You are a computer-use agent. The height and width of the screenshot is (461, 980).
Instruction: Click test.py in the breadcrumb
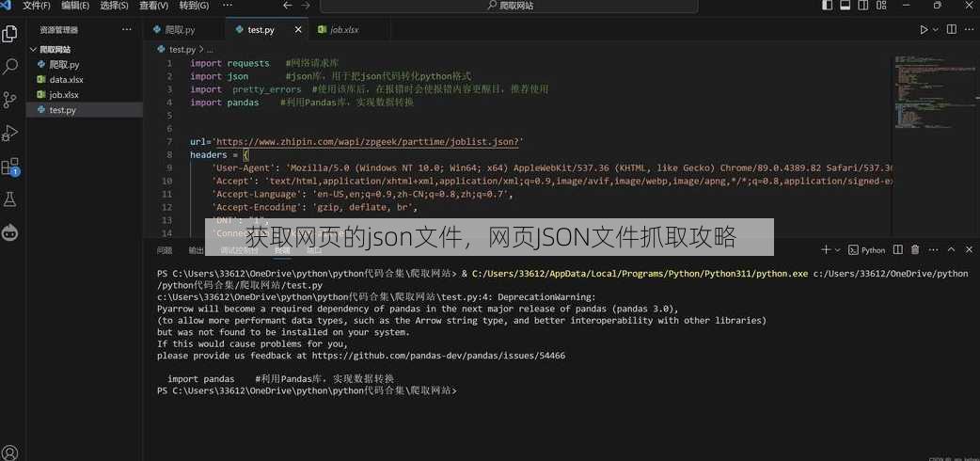point(182,49)
